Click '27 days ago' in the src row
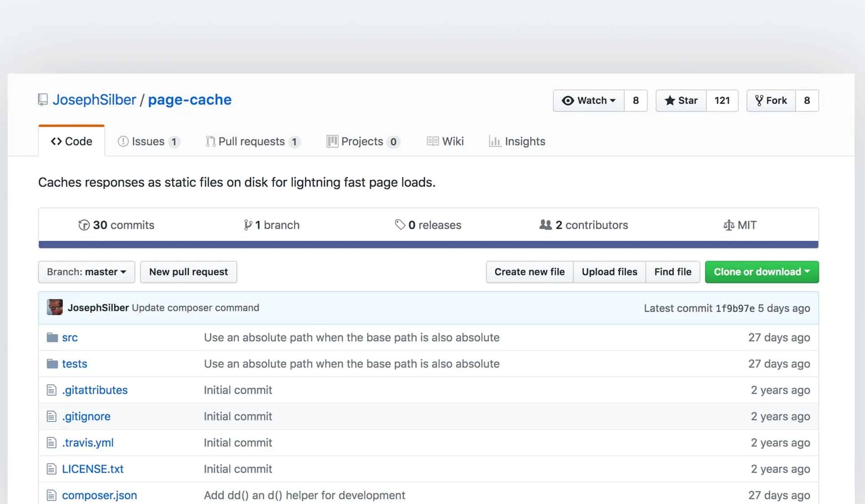 (779, 337)
